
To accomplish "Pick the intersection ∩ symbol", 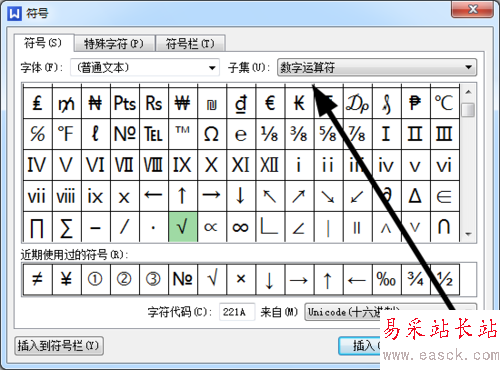I will coord(444,227).
